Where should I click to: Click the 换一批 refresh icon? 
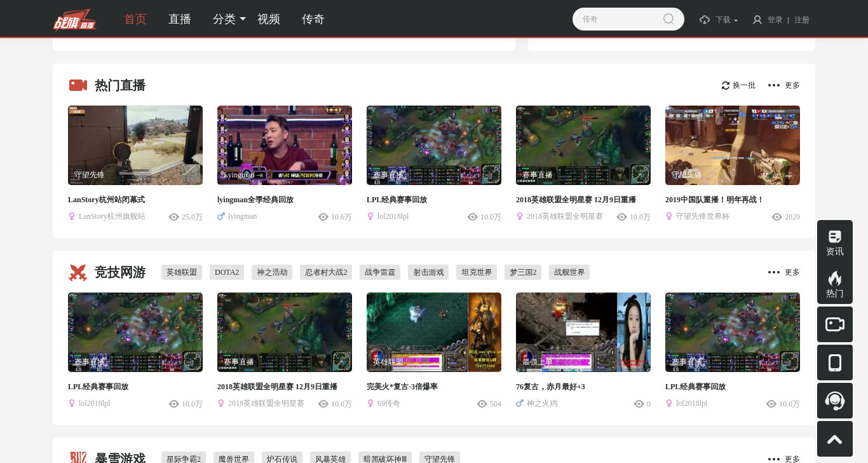(726, 85)
